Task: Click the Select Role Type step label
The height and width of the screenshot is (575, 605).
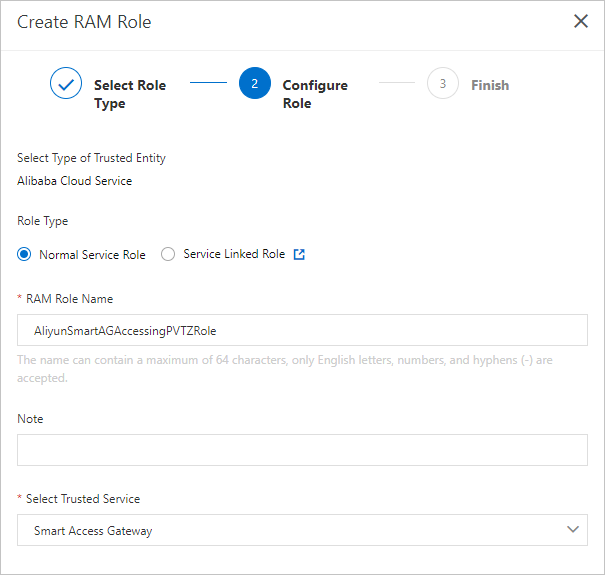Action: (130, 94)
